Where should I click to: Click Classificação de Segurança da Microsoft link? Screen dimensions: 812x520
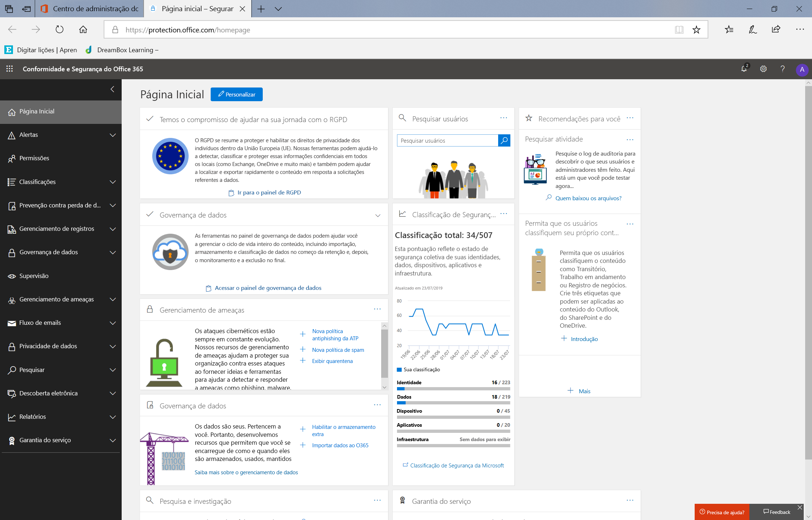click(x=453, y=466)
